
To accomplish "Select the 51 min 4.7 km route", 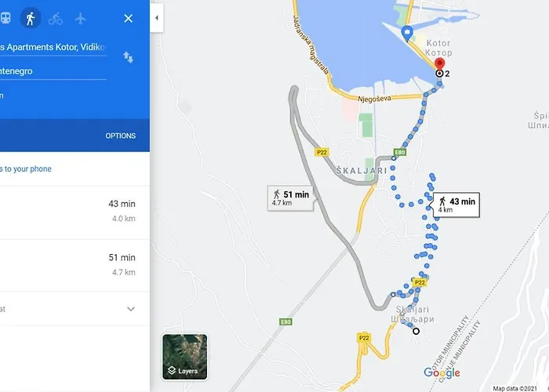I will point(75,266).
